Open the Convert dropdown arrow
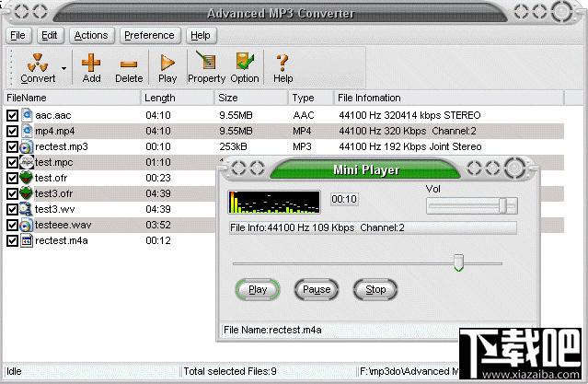The image size is (588, 384). point(63,68)
